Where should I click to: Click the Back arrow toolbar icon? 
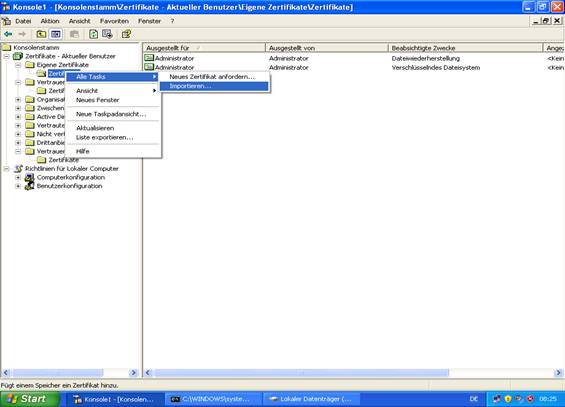click(x=8, y=34)
